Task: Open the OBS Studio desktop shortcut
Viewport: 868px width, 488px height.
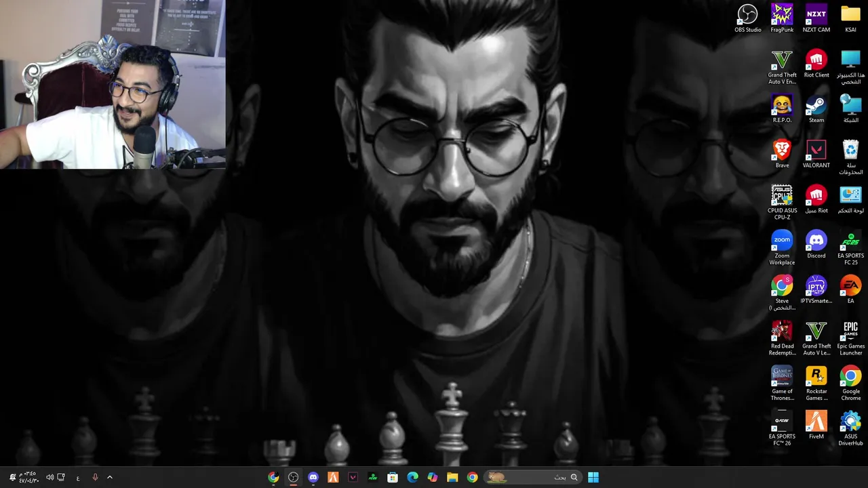Action: pos(747,19)
